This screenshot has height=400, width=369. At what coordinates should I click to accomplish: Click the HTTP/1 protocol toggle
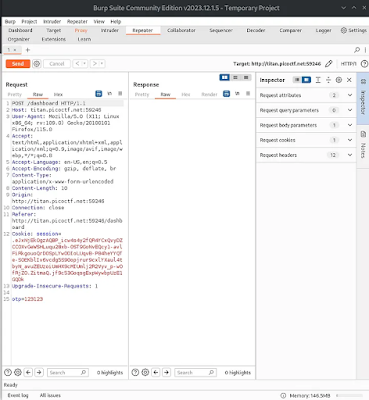tap(348, 64)
